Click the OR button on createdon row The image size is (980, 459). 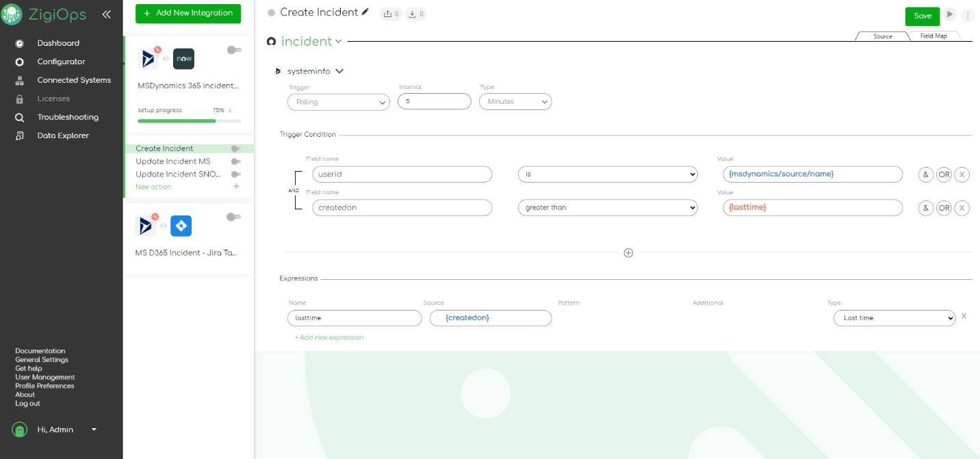click(x=944, y=208)
